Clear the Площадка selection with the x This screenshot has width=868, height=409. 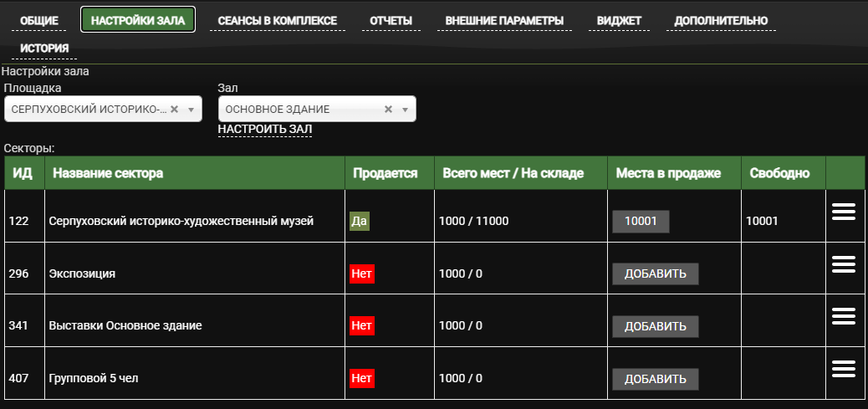[x=174, y=110]
